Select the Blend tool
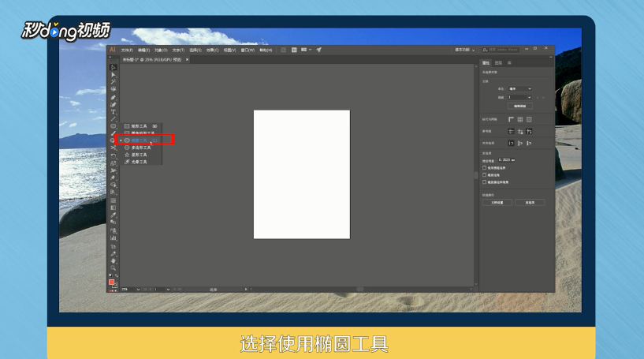 point(114,222)
